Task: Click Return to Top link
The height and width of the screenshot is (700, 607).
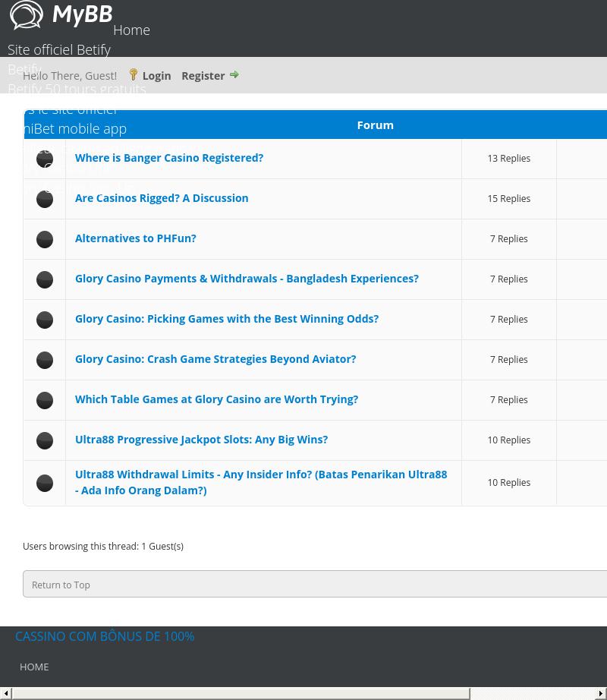Action: [61, 585]
